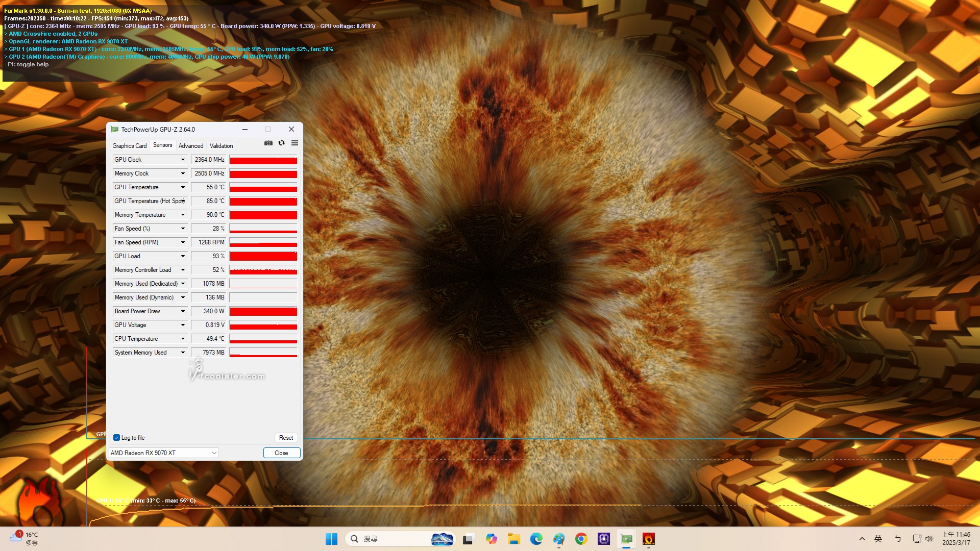Click the 340.0 W power value
The width and height of the screenshot is (980, 551).
(x=209, y=311)
